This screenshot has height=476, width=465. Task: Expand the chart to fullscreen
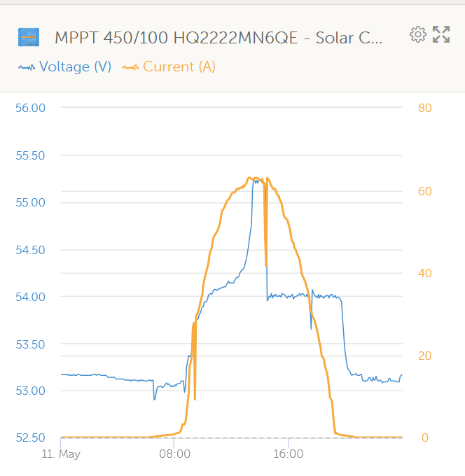coord(441,34)
